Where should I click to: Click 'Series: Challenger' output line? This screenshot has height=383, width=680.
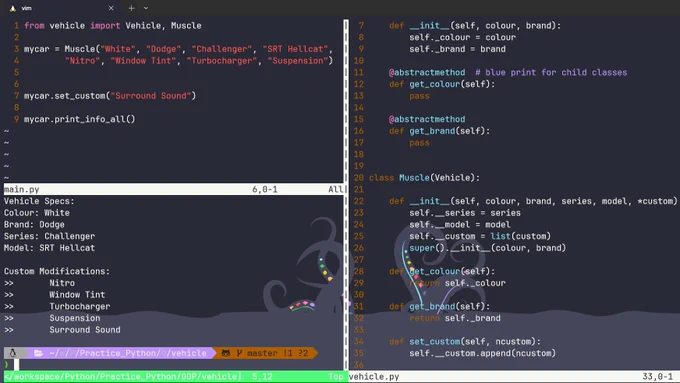tap(49, 236)
